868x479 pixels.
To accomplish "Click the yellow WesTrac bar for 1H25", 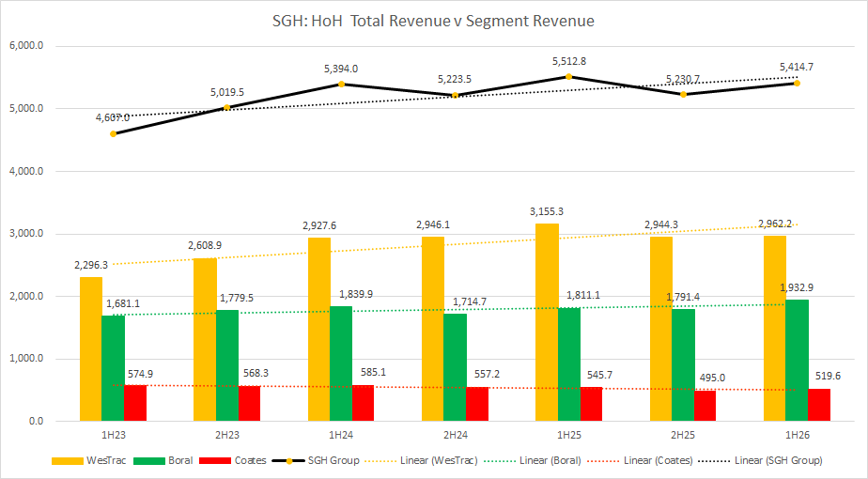I will pos(547,322).
